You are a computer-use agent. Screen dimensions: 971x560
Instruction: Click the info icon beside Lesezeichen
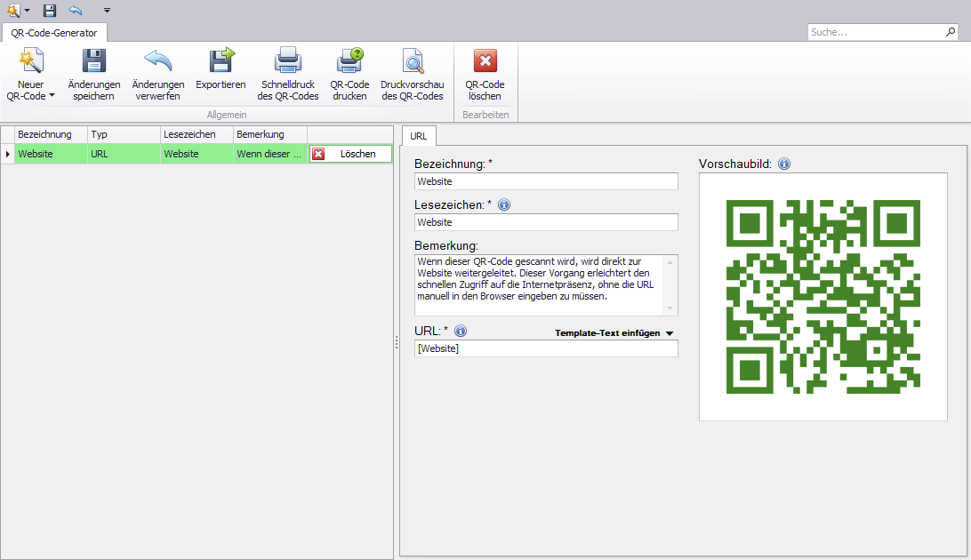pos(504,204)
